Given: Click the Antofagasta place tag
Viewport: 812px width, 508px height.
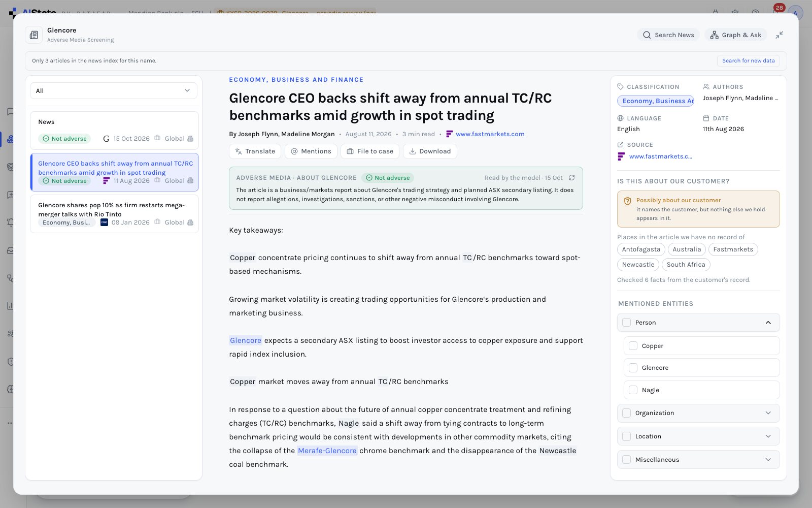Looking at the screenshot, I should click(641, 249).
